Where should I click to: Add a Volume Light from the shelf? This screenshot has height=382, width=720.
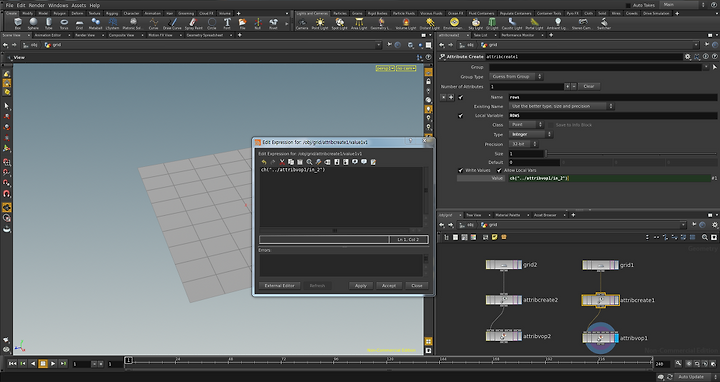point(406,24)
